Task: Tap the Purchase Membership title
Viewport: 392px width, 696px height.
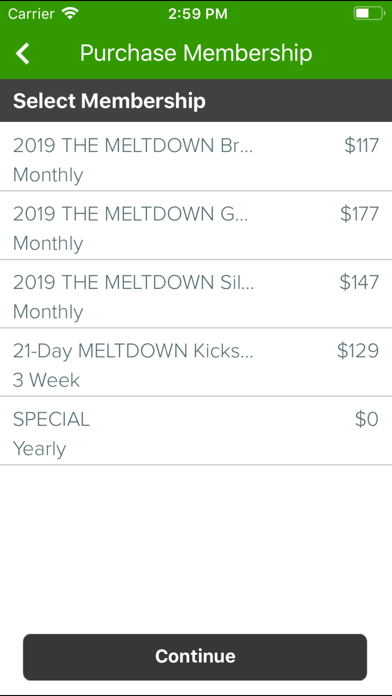Action: point(196,53)
